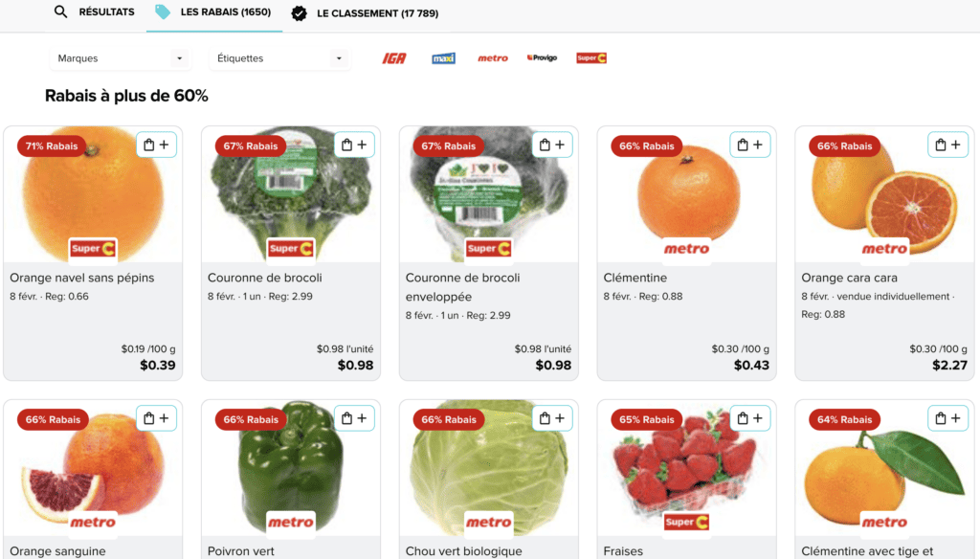This screenshot has height=559, width=980.
Task: Open the Chou vert biologique image
Action: point(489,468)
